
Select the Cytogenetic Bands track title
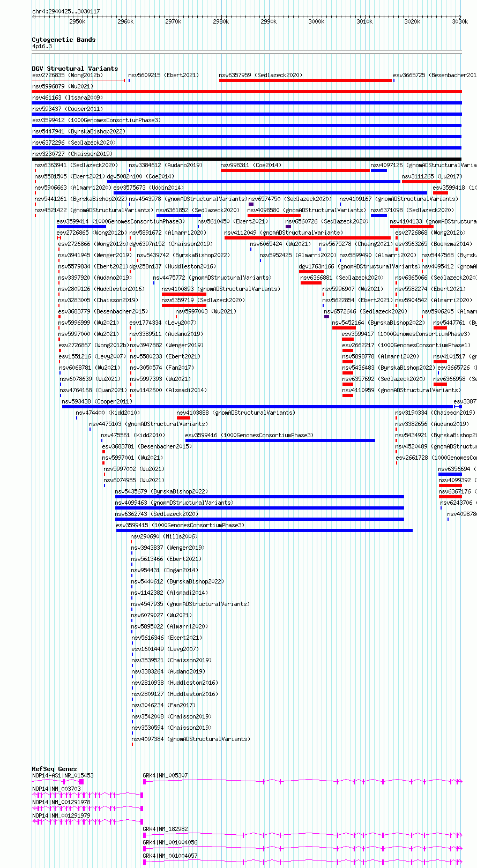point(64,40)
